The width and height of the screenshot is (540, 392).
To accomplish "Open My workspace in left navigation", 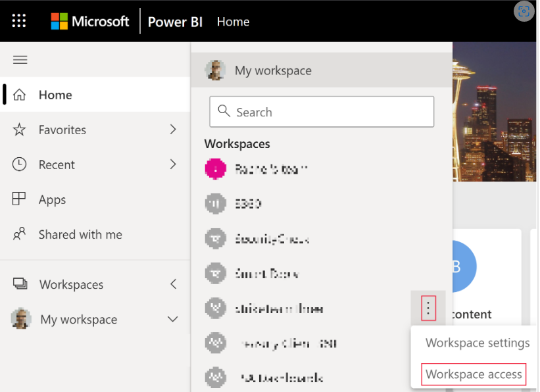I will click(x=95, y=319).
